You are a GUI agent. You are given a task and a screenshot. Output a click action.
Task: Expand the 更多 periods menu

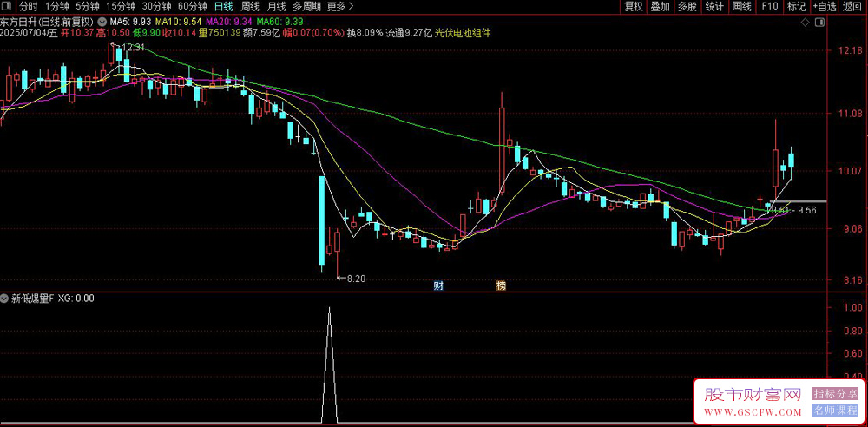coord(340,7)
